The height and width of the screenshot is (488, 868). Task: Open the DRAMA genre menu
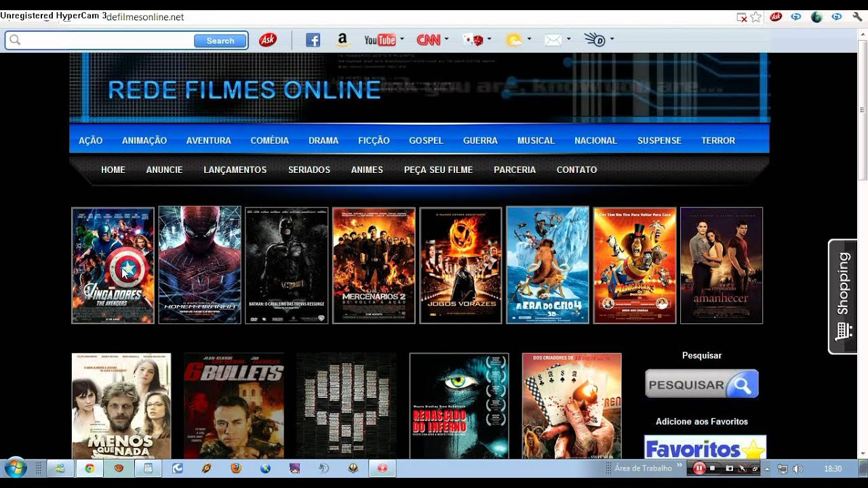[x=323, y=140]
